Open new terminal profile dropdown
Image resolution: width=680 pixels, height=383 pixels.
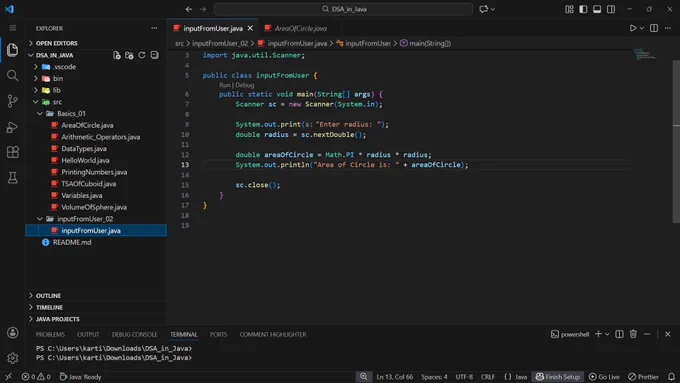point(607,334)
